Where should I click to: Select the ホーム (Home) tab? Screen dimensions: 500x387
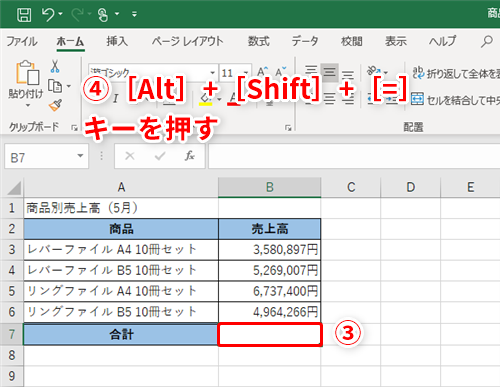coord(70,41)
